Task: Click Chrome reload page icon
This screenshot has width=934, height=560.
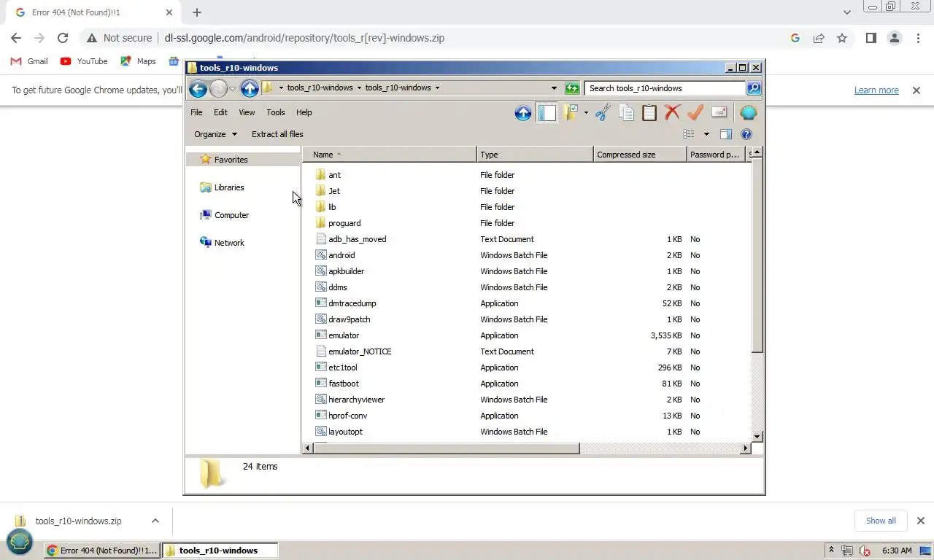Action: [63, 38]
